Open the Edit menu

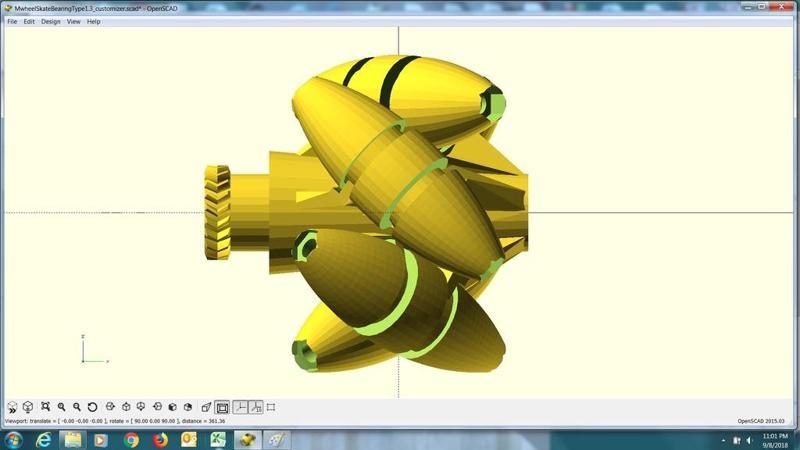coord(29,22)
